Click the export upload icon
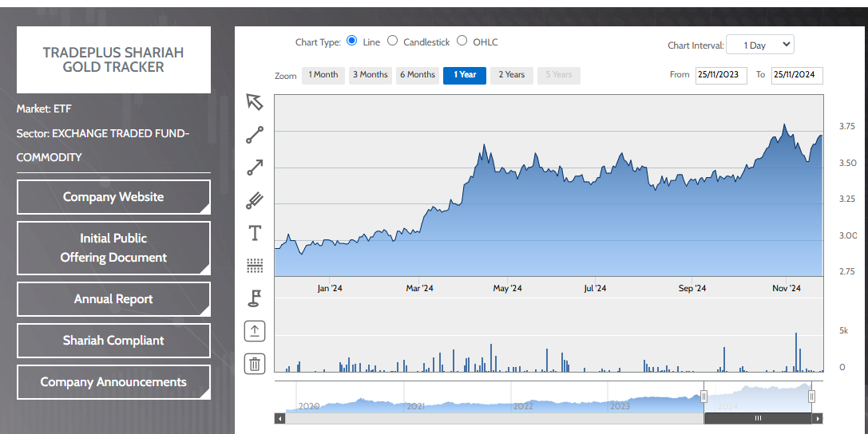This screenshot has width=868, height=434. tap(255, 331)
